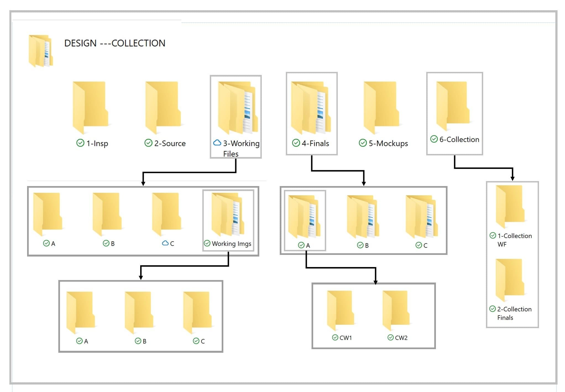Click the cloud status icon beside folder C
The width and height of the screenshot is (565, 392).
click(x=165, y=243)
